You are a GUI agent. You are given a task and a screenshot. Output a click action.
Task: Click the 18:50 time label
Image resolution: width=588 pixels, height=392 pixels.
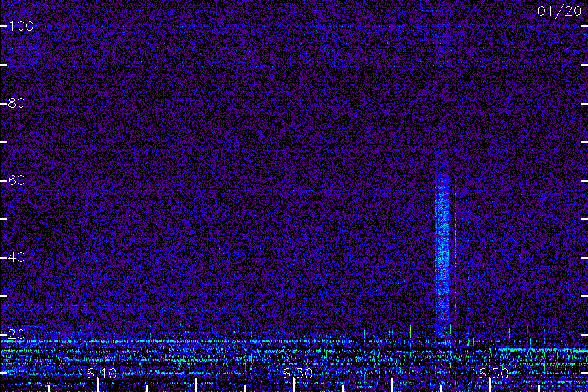click(x=490, y=374)
